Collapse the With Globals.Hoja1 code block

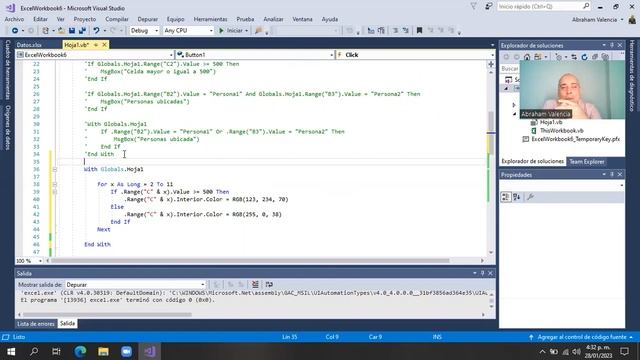point(55,169)
